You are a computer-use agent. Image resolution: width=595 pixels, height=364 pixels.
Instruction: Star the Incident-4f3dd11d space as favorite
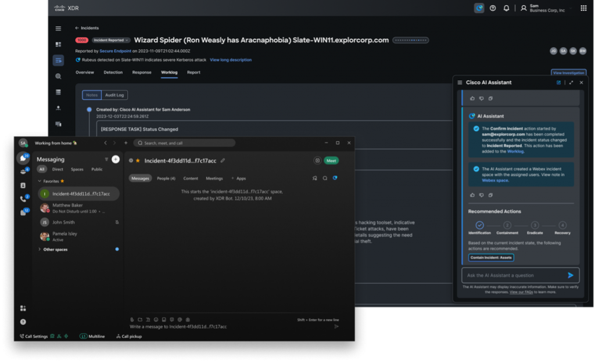click(138, 161)
